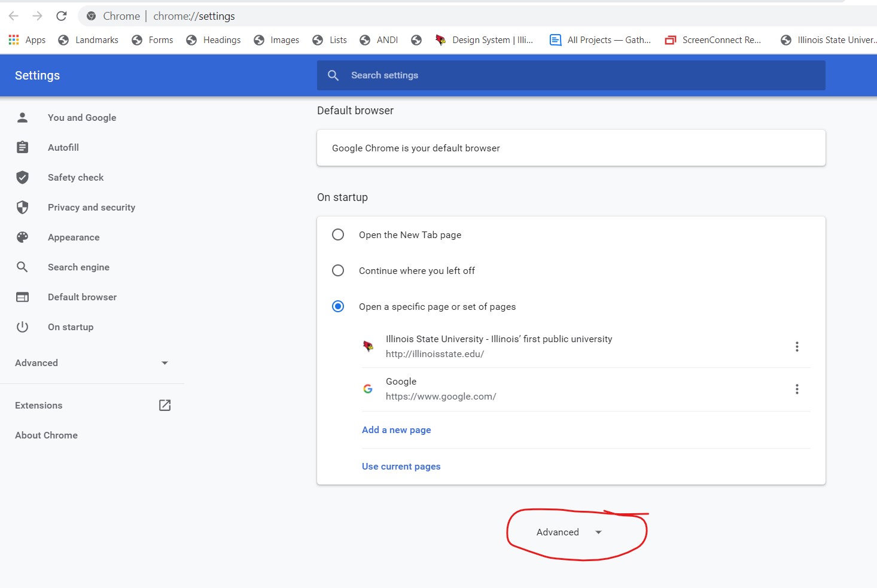877x588 pixels.
Task: Click the Extensions external-link icon
Action: click(x=165, y=406)
